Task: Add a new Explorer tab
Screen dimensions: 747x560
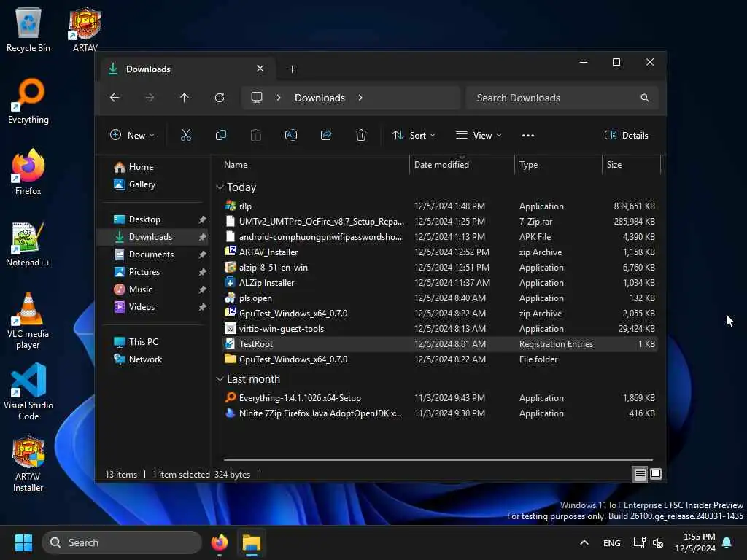Action: (x=292, y=69)
